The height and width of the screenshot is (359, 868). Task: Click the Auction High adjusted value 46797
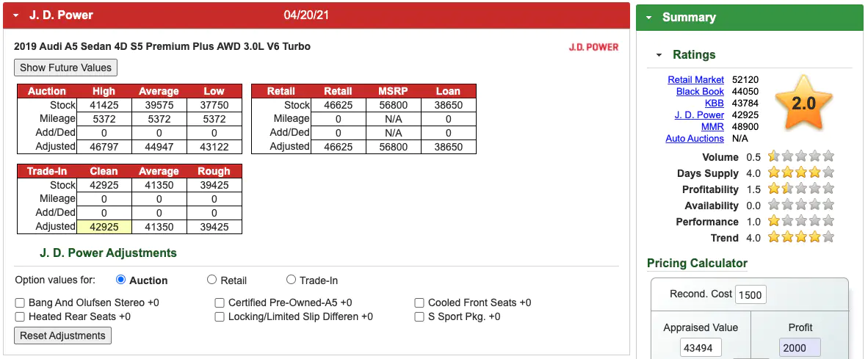pyautogui.click(x=104, y=147)
